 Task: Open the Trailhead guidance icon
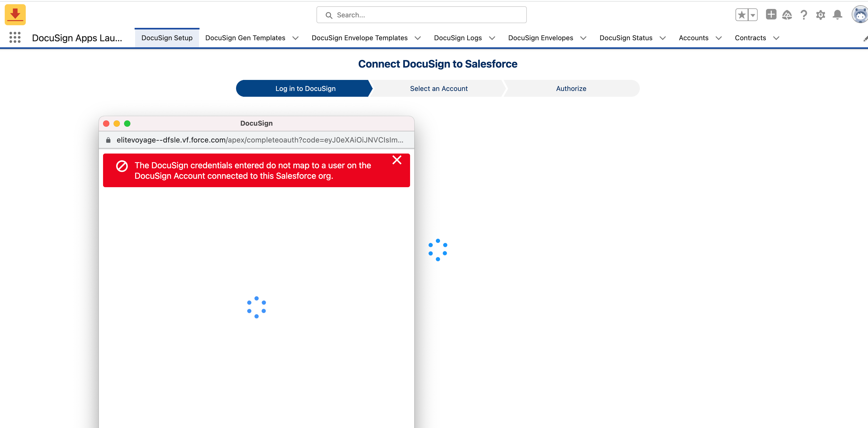click(787, 15)
